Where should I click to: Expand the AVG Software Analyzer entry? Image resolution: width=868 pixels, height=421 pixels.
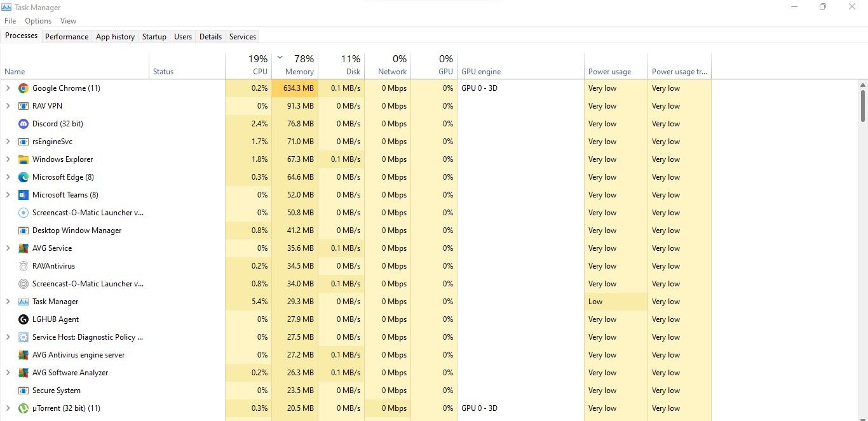point(8,373)
